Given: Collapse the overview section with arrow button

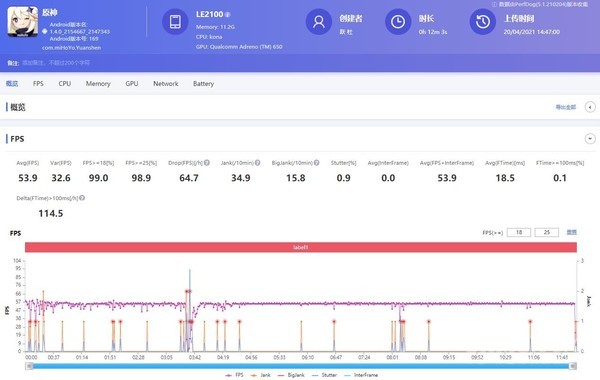Looking at the screenshot, I should pyautogui.click(x=590, y=107).
